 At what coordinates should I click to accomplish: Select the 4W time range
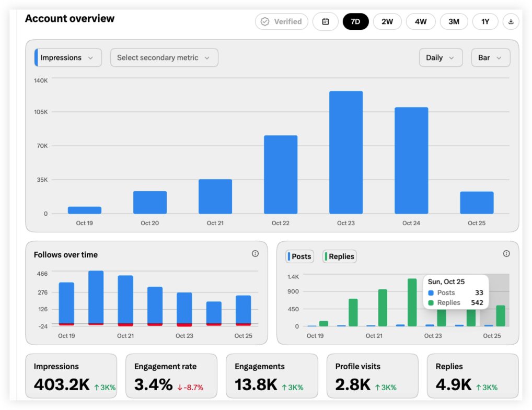coord(421,22)
